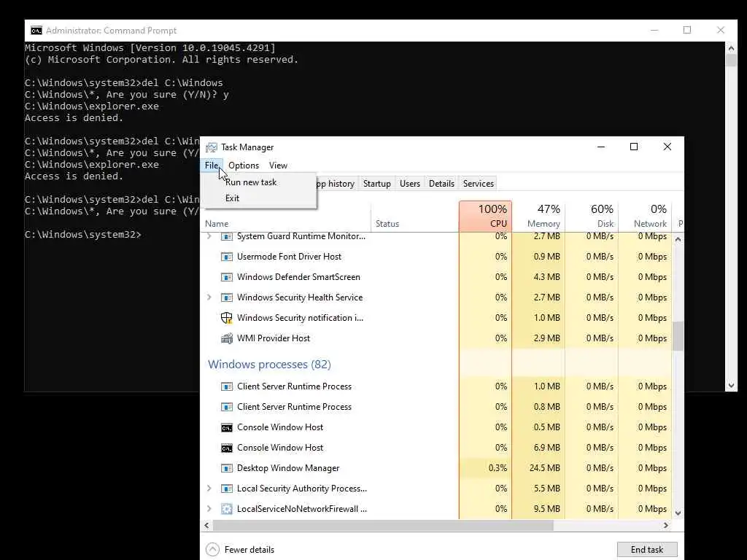Image resolution: width=747 pixels, height=560 pixels.
Task: Open the View menu
Action: tap(278, 166)
